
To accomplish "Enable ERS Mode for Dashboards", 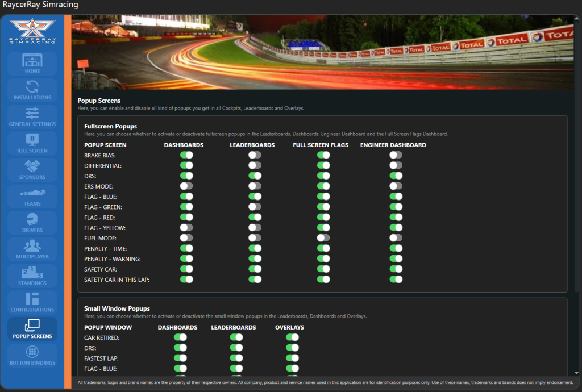I will 186,186.
